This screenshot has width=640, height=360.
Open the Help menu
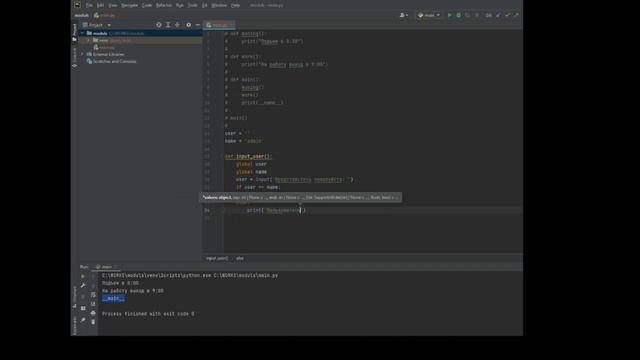[236, 5]
